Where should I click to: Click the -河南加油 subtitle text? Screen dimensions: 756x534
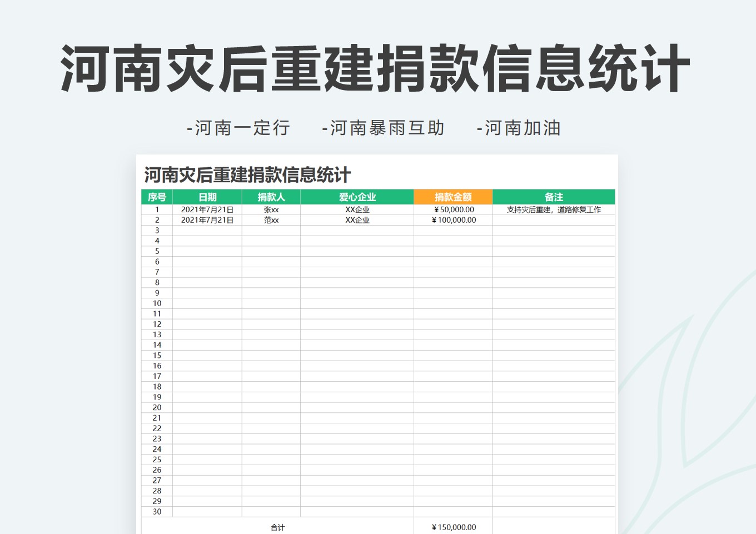[518, 128]
